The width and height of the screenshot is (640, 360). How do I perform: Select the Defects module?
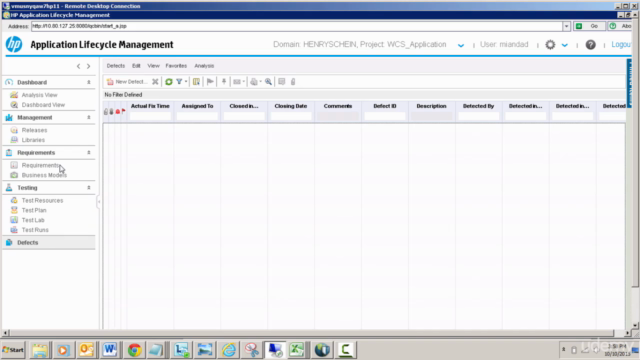pyautogui.click(x=49, y=242)
